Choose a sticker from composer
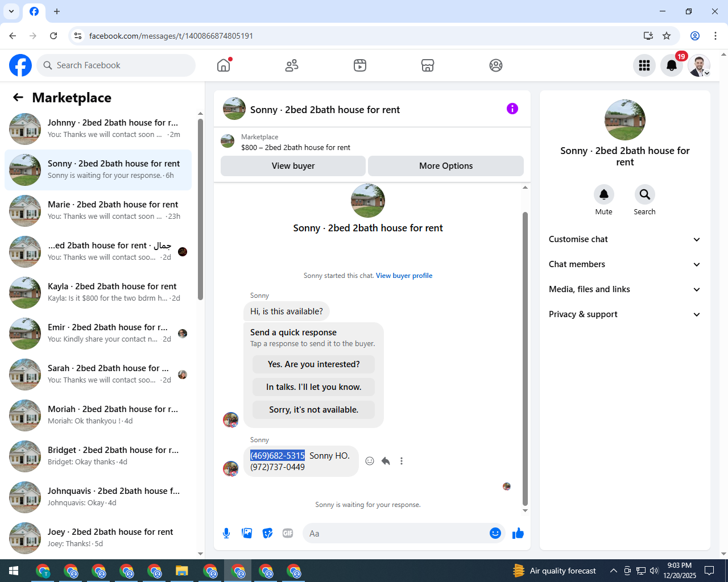The height and width of the screenshot is (582, 728). (267, 533)
